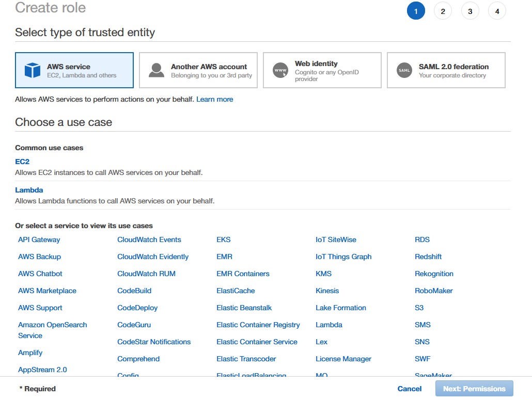Image resolution: width=532 pixels, height=400 pixels.
Task: Select the RoboMaker service
Action: pos(434,291)
